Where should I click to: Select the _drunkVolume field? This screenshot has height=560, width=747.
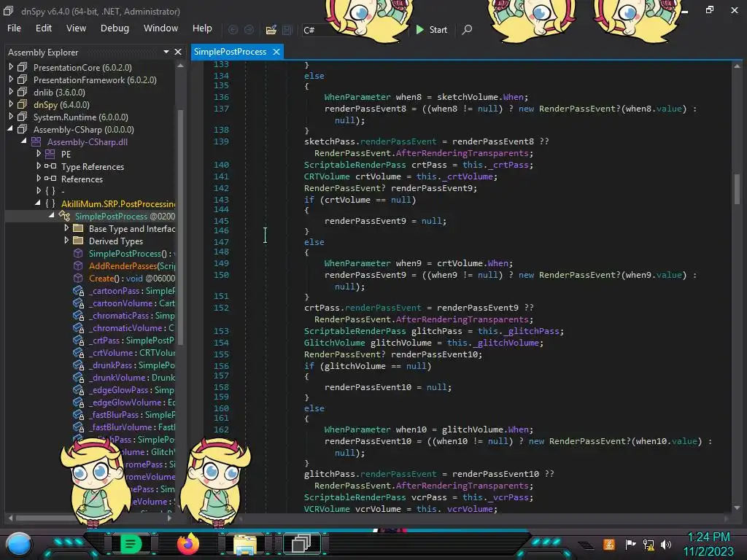point(131,378)
